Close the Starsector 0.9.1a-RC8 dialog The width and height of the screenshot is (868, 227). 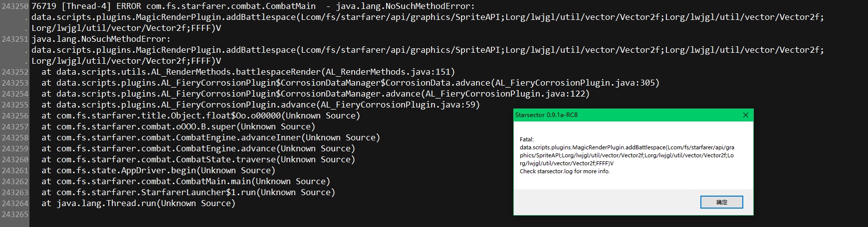745,115
